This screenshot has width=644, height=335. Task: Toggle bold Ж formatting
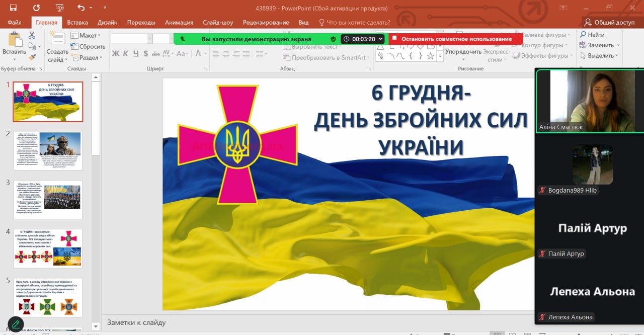pos(116,53)
